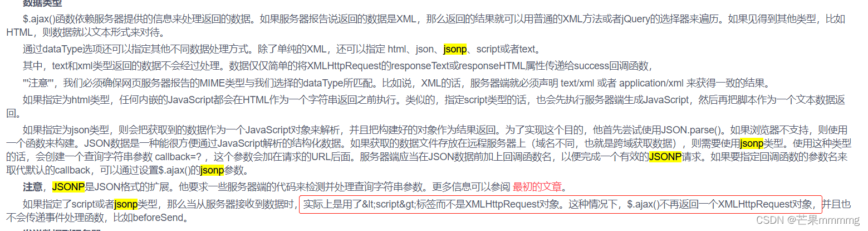Click highlighted jsonp after 'html、json、'
This screenshot has width=868, height=231.
[x=455, y=49]
